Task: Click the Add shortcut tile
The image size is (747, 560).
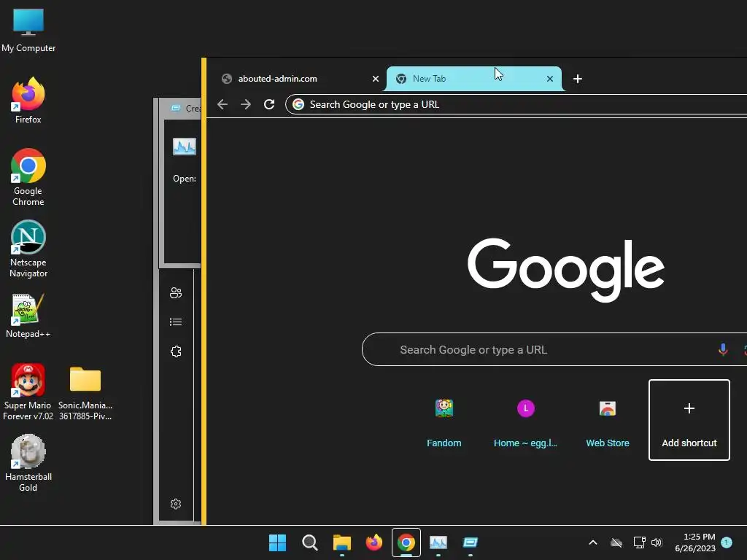Action: (689, 420)
